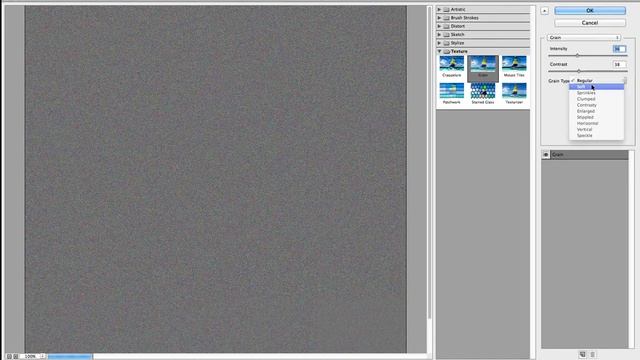Select the Grain effect layer row
This screenshot has height=360, width=640.
[x=585, y=155]
